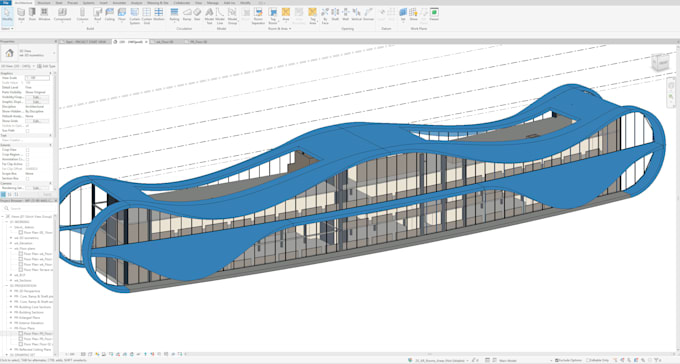The image size is (680, 364).
Task: Select the Stair tool in Circulation
Action: 197,14
